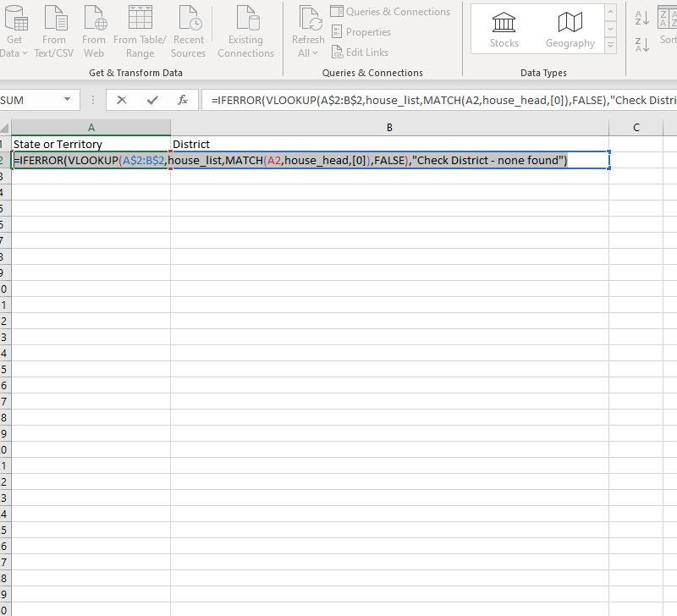The height and width of the screenshot is (616, 677).
Task: Click the Name Box showing SUM
Action: point(30,100)
